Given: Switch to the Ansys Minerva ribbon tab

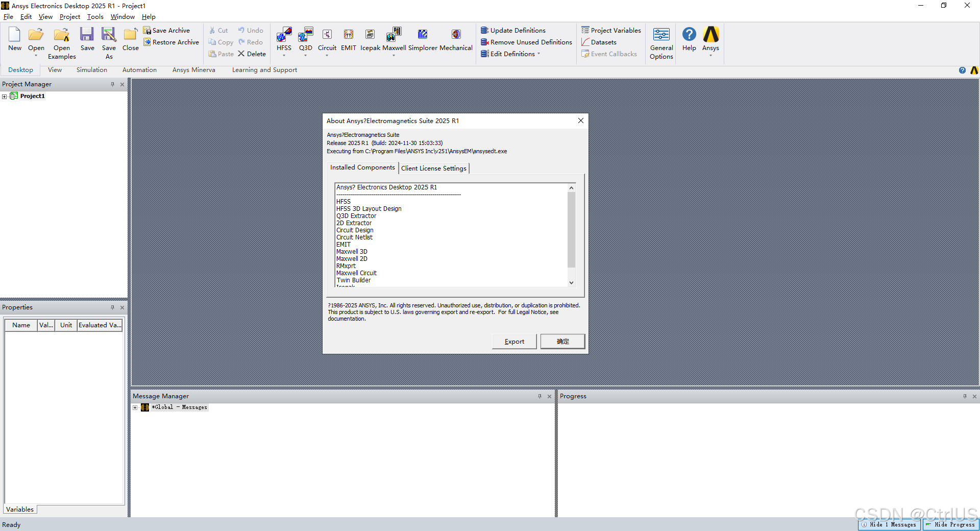Looking at the screenshot, I should coord(194,70).
